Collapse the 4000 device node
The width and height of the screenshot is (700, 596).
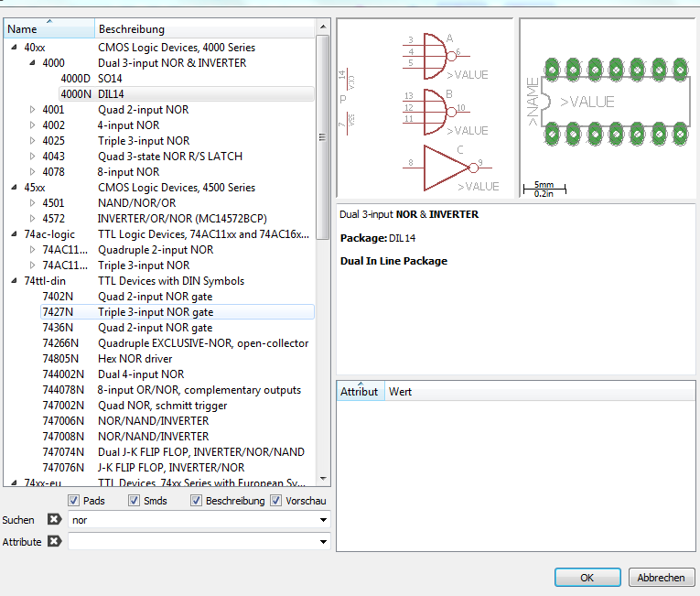(33, 62)
